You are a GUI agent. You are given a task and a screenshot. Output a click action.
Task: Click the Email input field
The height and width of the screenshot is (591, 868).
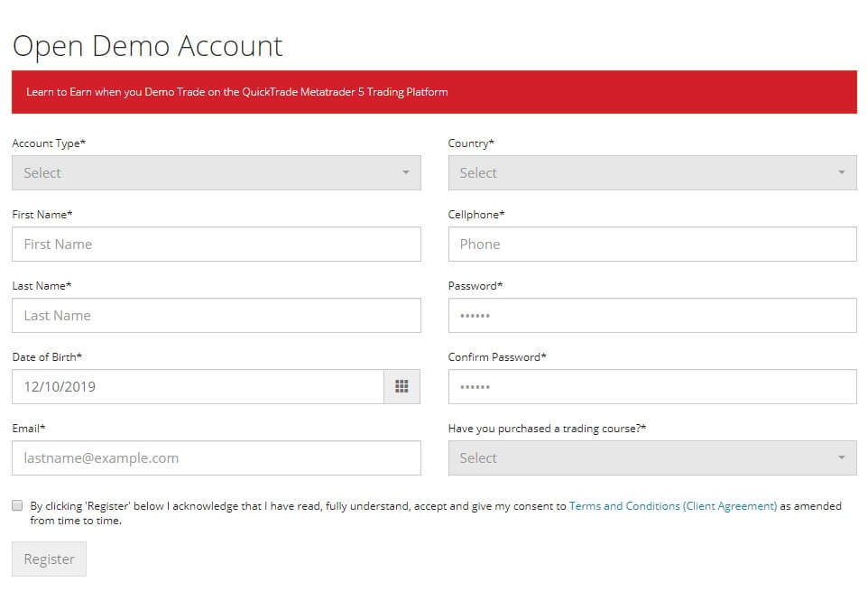click(x=217, y=457)
